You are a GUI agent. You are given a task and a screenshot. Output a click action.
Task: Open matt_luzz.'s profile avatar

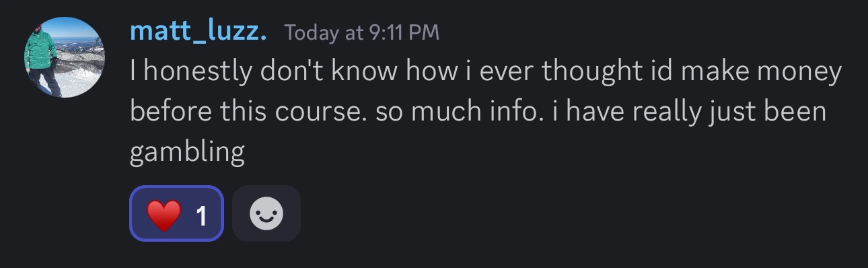click(65, 57)
